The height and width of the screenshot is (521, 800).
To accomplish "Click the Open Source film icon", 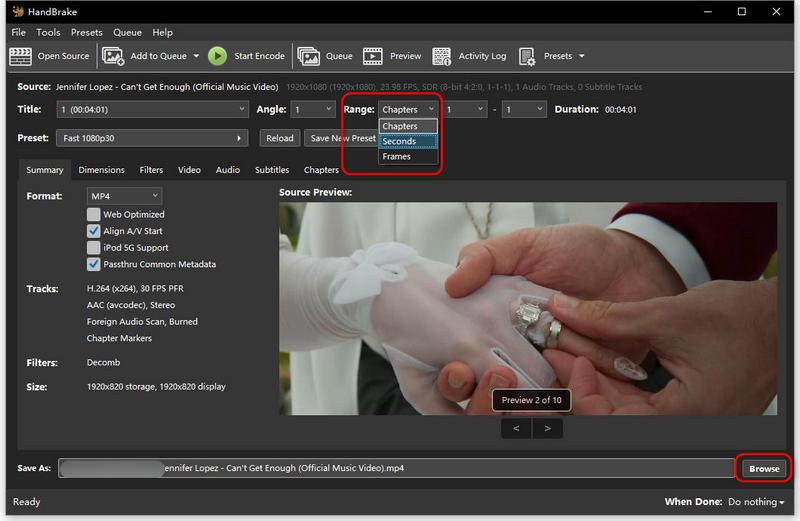I will (21, 56).
